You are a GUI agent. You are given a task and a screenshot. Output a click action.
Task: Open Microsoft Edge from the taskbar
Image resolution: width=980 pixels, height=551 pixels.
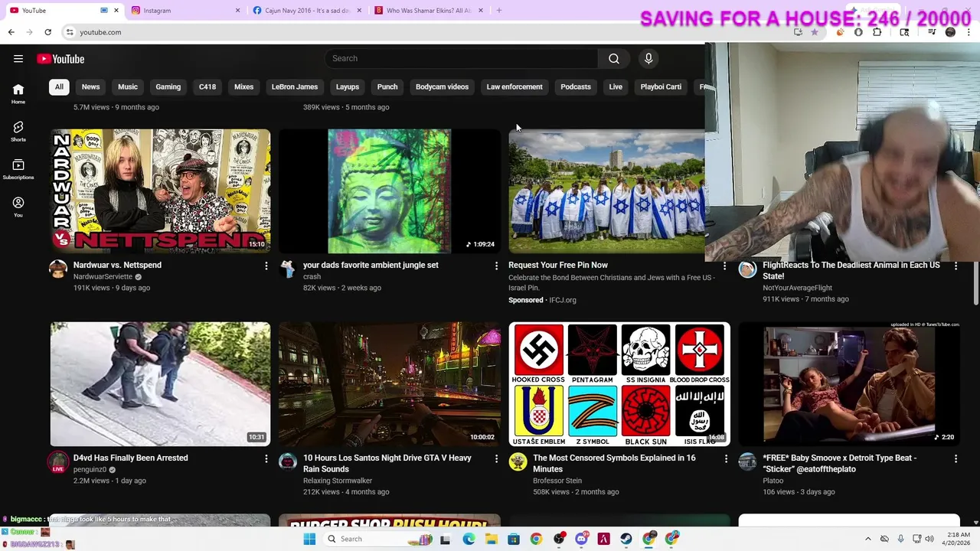[x=469, y=539]
